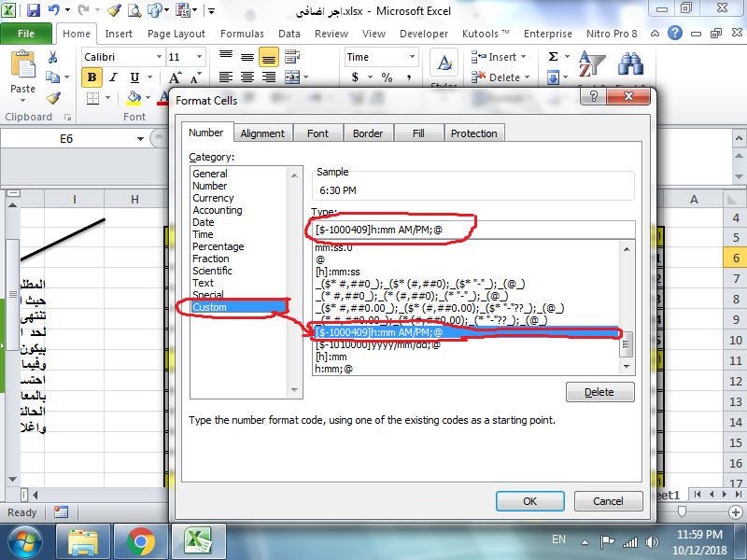
Task: Open Excel Help question mark in ribbon
Action: click(x=674, y=33)
